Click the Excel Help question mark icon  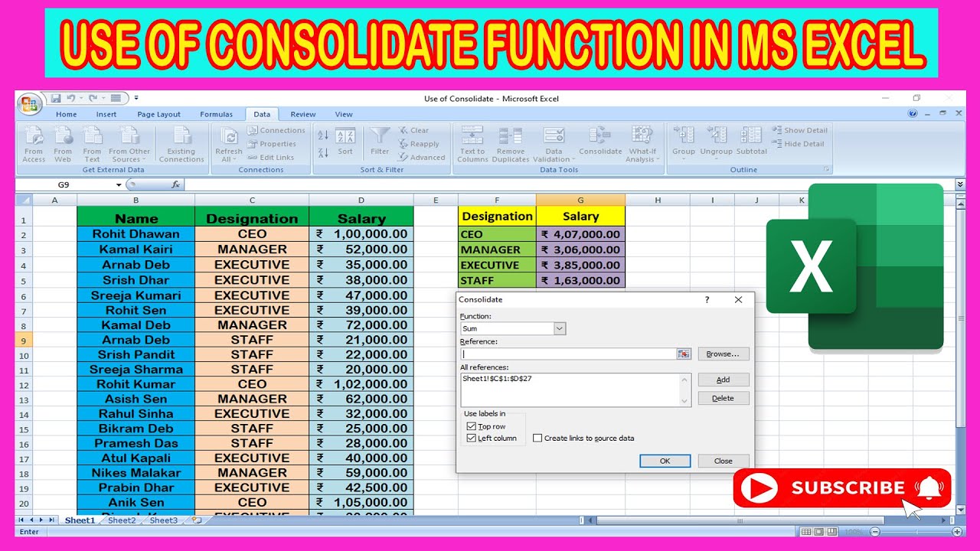pyautogui.click(x=913, y=113)
